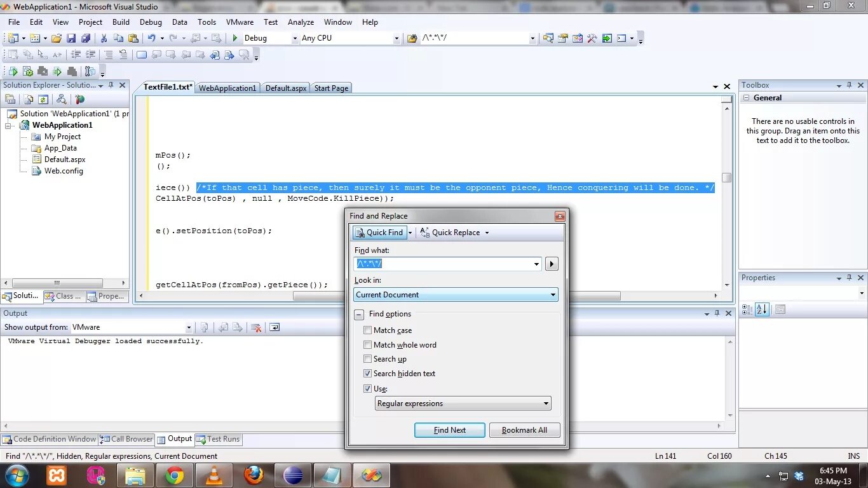Open Chrome from the taskbar
The height and width of the screenshot is (488, 868).
pyautogui.click(x=175, y=475)
